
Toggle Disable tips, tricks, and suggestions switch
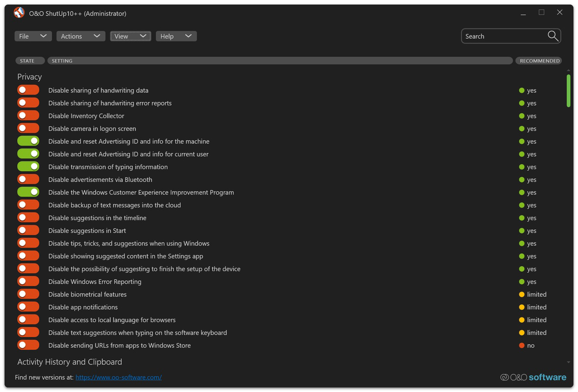click(x=28, y=243)
